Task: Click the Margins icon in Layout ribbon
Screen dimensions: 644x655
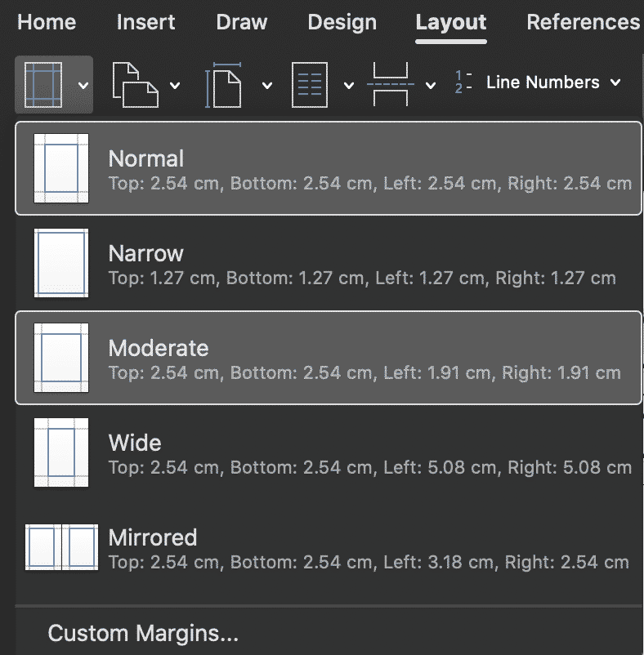Action: 43,83
